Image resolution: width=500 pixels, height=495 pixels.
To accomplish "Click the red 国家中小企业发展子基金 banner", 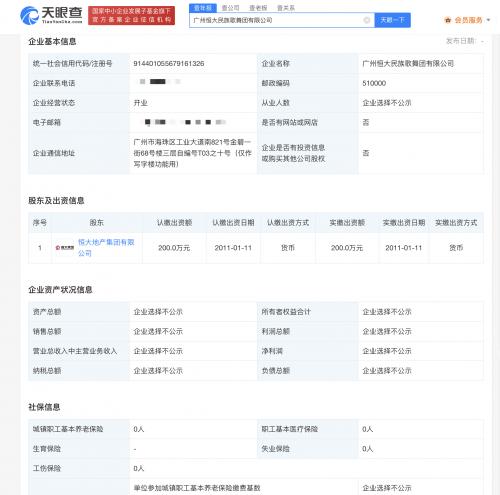I will 131,15.
